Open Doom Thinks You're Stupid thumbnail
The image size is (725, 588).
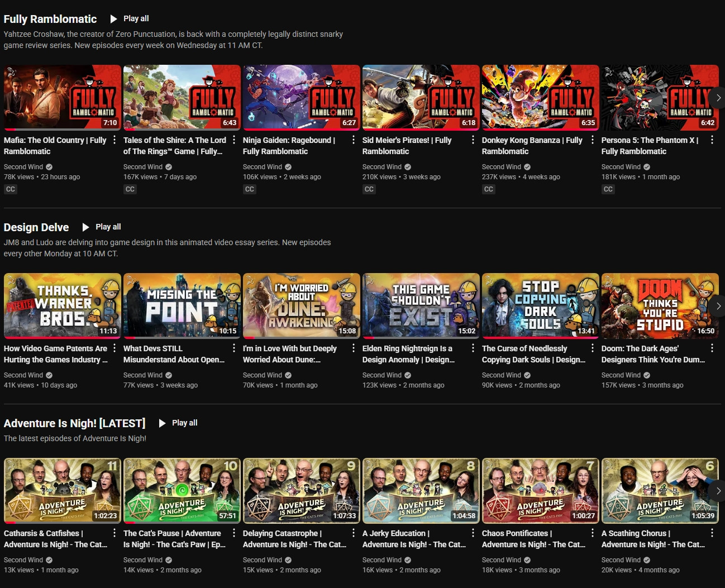[660, 306]
